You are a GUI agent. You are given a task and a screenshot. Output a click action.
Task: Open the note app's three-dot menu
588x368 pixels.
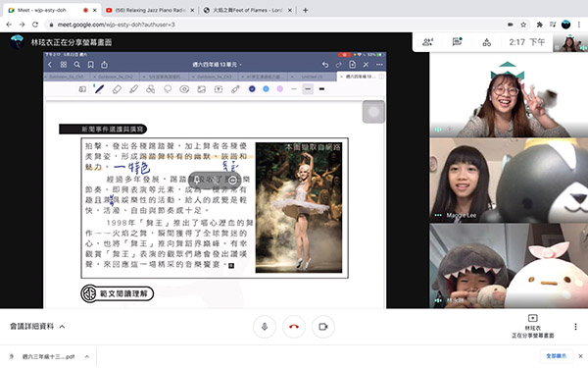click(x=379, y=65)
